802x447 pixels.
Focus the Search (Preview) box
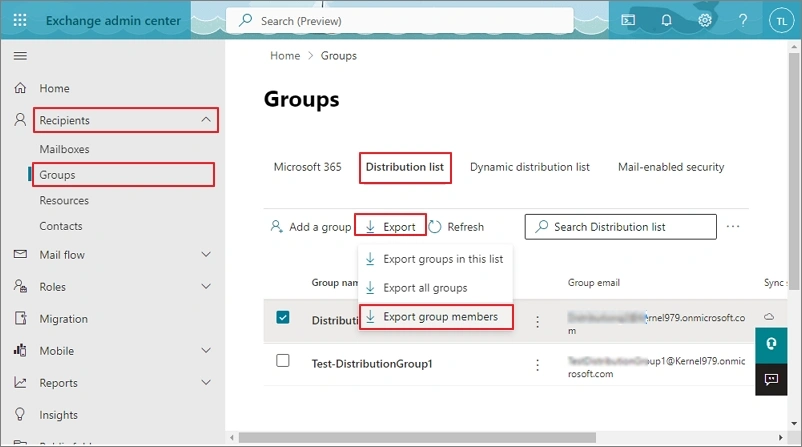pos(399,20)
